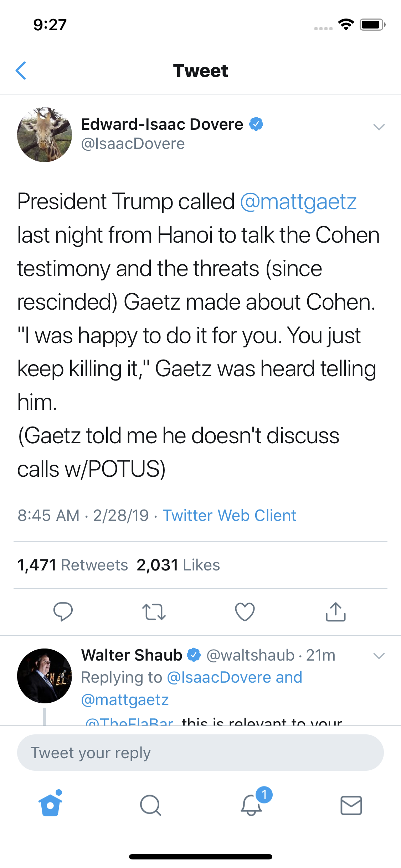This screenshot has width=401, height=868.
Task: Tap Edward-Isaac Dovere's verified badge
Action: click(256, 124)
